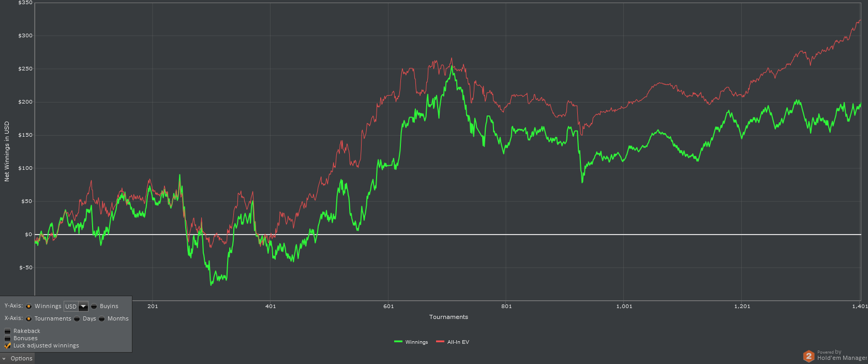Click the $300 y-axis label
Image resolution: width=868 pixels, height=364 pixels.
25,36
